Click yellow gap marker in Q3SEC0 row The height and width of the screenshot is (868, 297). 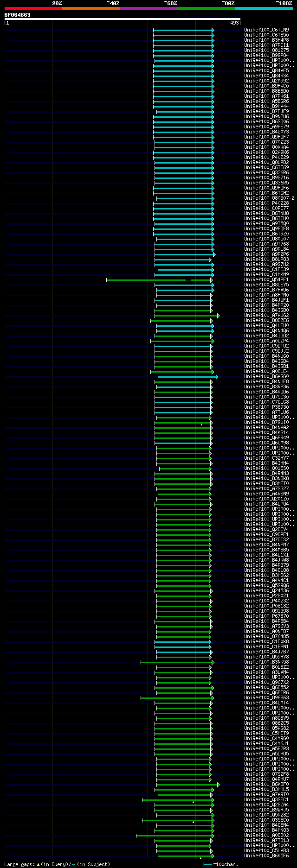pyautogui.click(x=194, y=822)
